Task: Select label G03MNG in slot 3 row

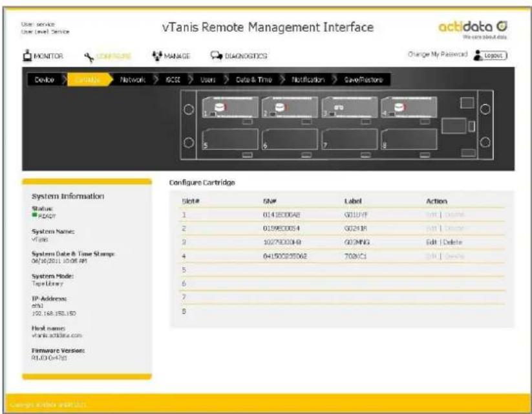Action: coord(357,242)
